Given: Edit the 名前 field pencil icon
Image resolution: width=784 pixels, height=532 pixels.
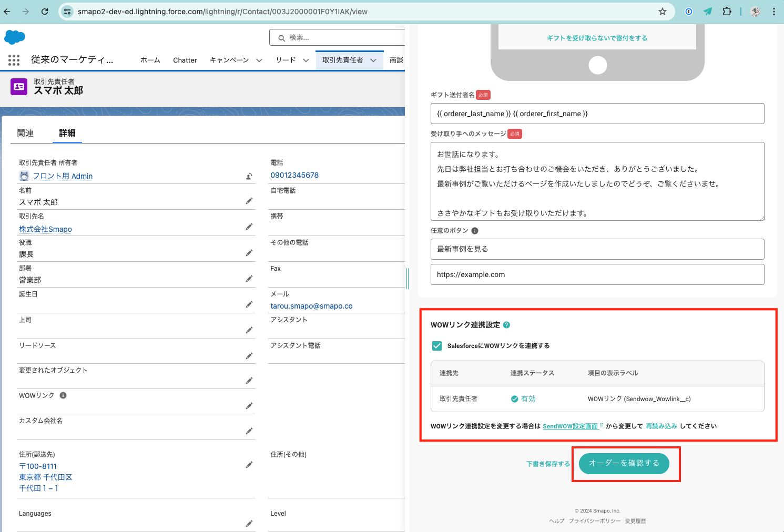Looking at the screenshot, I should tap(249, 201).
